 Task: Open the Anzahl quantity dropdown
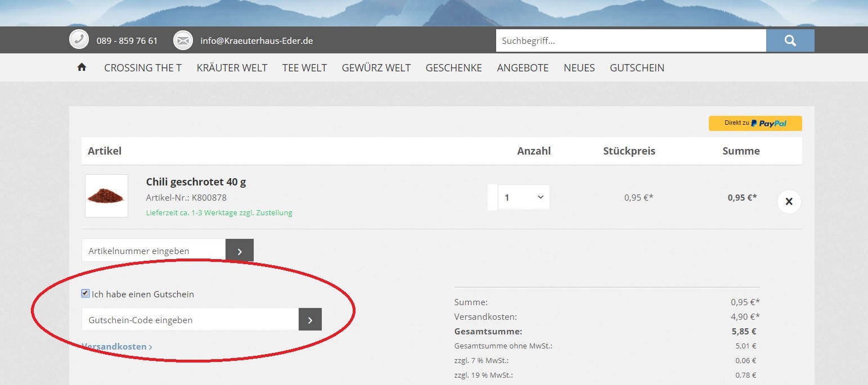(524, 197)
